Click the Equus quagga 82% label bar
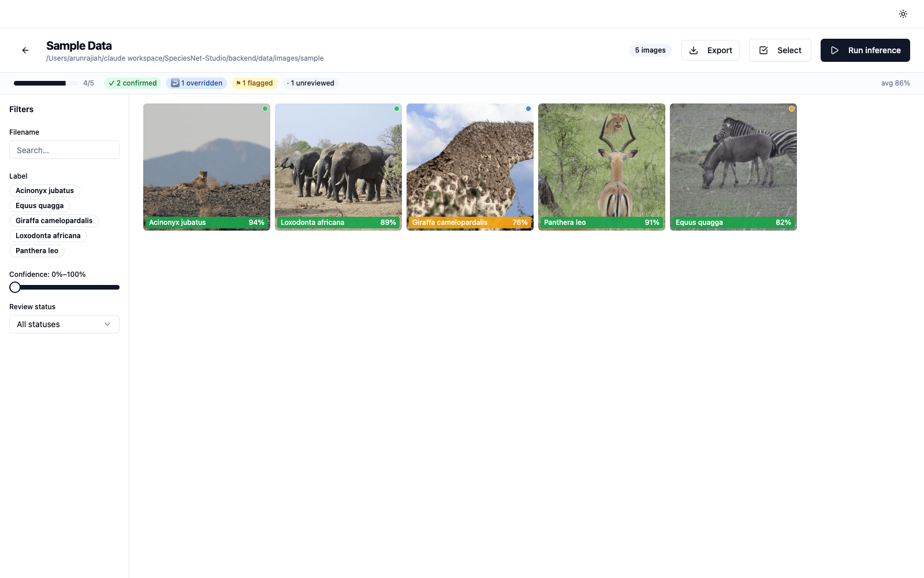 click(x=733, y=223)
